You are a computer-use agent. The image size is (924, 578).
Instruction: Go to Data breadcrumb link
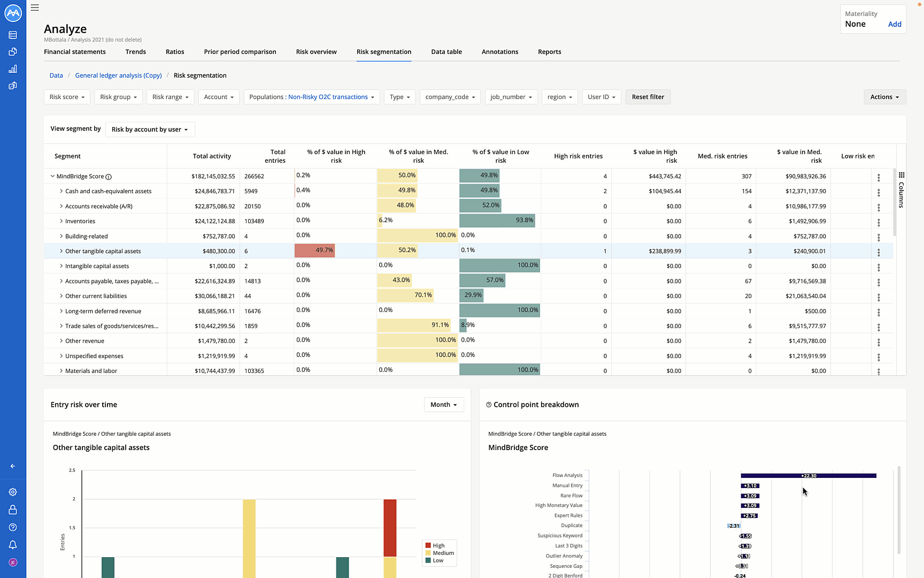coord(56,75)
